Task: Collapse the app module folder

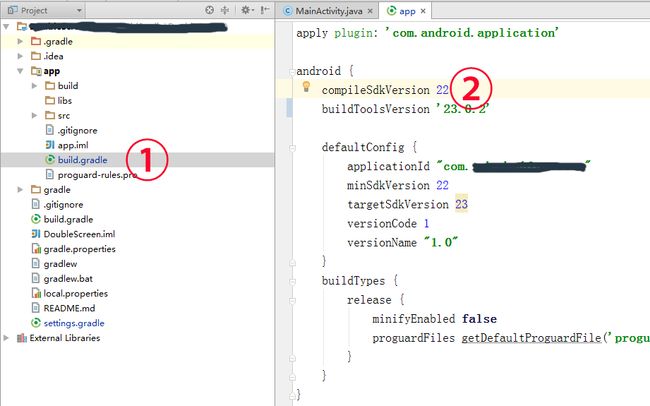Action: pos(20,71)
